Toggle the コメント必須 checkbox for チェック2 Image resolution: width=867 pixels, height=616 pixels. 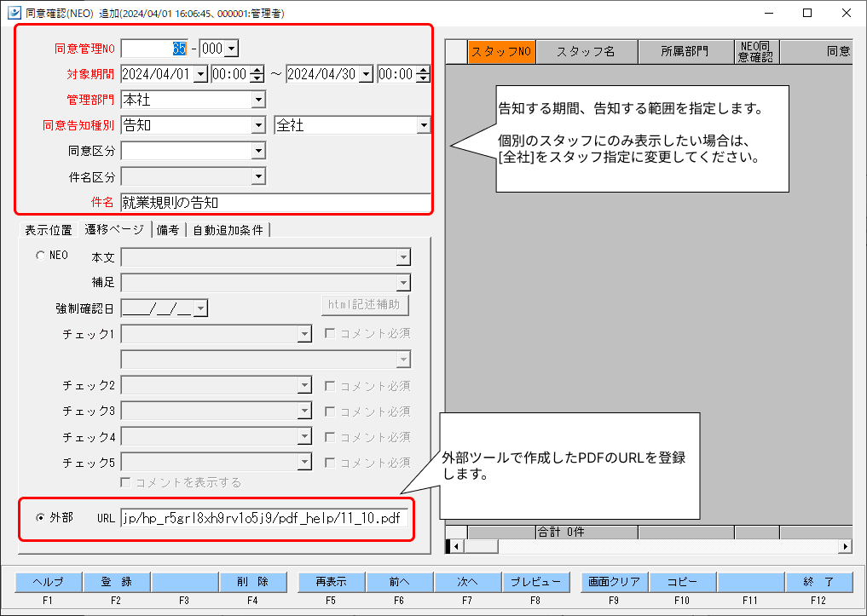[330, 386]
